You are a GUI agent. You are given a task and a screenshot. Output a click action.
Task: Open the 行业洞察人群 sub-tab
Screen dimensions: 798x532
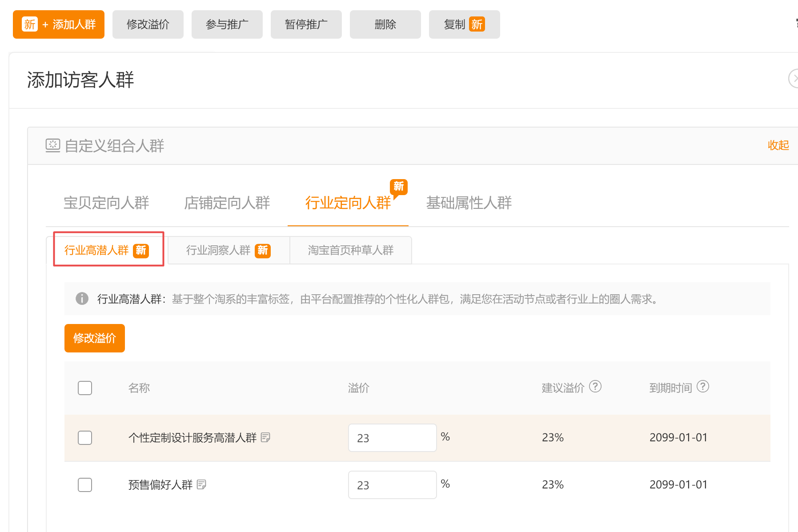229,250
